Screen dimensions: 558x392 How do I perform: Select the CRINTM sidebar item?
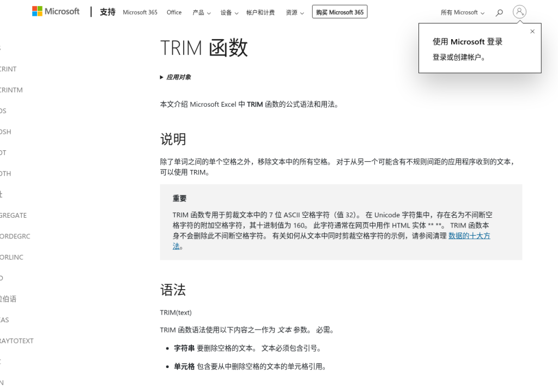coord(11,90)
